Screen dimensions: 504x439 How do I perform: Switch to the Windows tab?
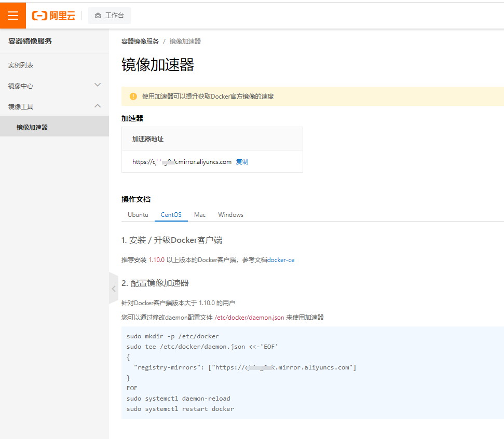coord(231,215)
